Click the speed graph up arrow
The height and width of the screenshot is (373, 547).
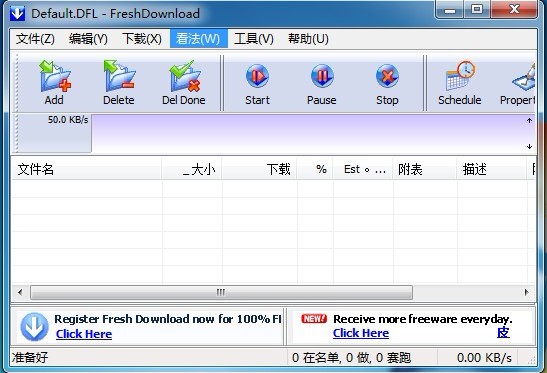(x=529, y=121)
